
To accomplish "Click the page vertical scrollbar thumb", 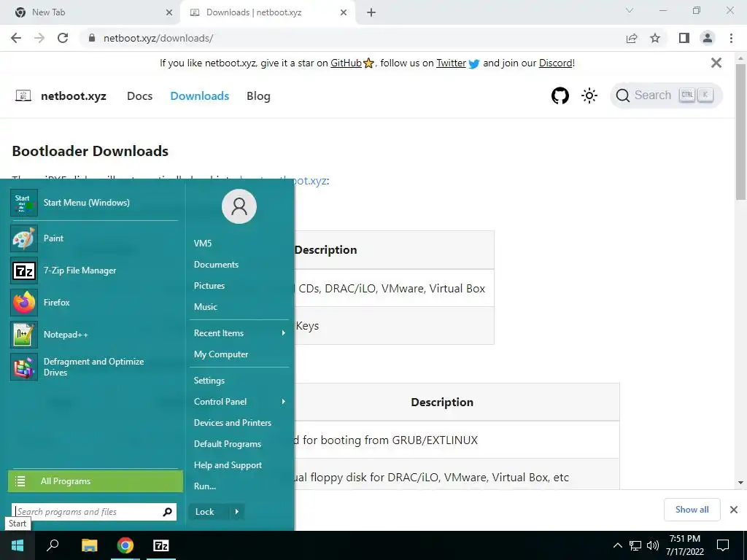I will point(740,131).
